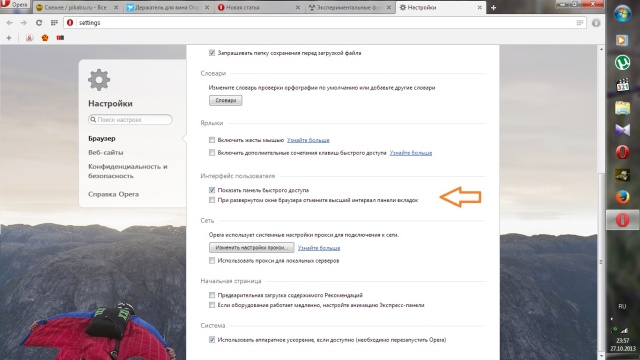Image resolution: width=640 pixels, height=360 pixels.
Task: Click the Интерфейс пользователя heading
Action: (238, 176)
